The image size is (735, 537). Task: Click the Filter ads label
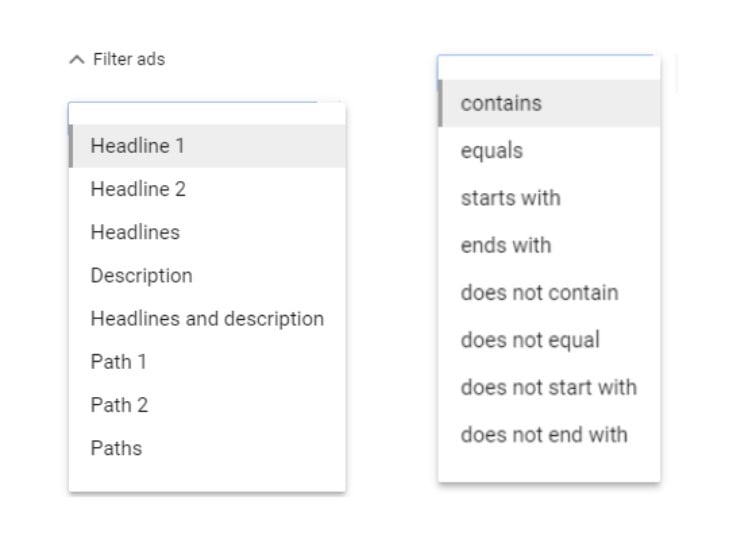coord(129,60)
